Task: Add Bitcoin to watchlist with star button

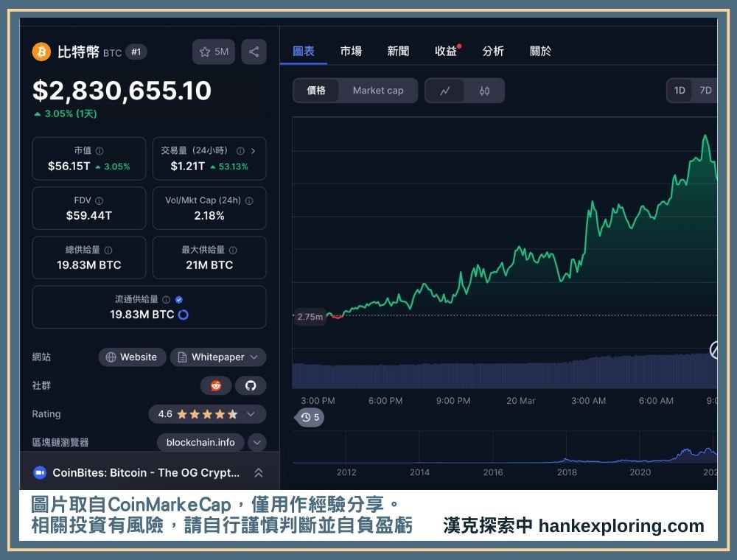Action: click(x=214, y=52)
